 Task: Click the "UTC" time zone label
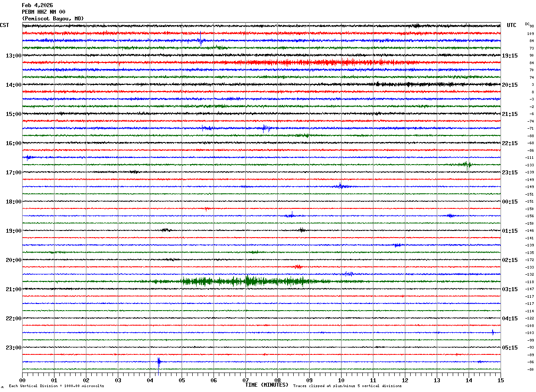point(512,25)
